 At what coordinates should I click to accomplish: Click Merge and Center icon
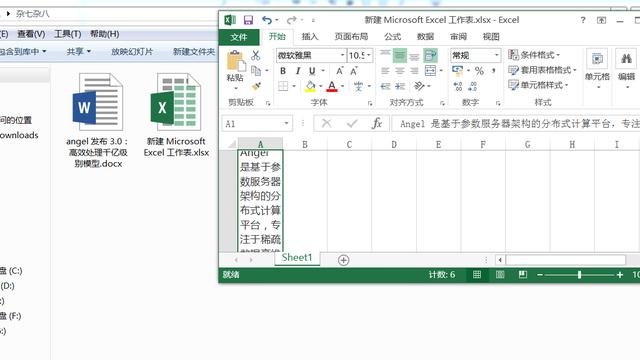tap(430, 71)
